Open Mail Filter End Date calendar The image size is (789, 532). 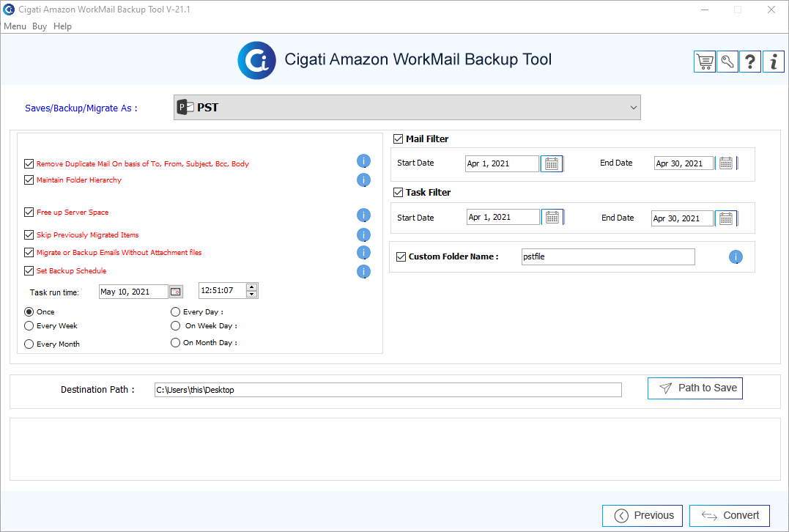725,163
